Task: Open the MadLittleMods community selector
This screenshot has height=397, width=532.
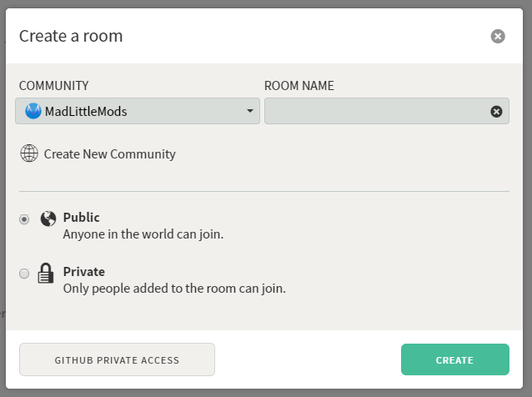Action: pyautogui.click(x=138, y=111)
